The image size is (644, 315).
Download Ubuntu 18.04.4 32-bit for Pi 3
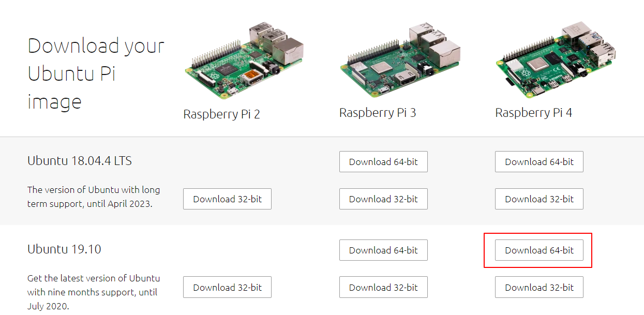(x=383, y=199)
